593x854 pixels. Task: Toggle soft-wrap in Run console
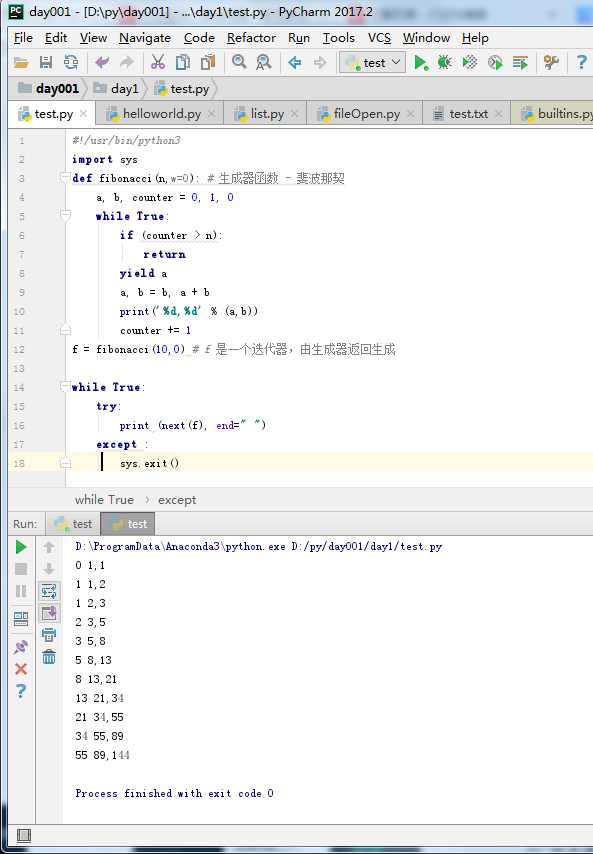tap(48, 591)
